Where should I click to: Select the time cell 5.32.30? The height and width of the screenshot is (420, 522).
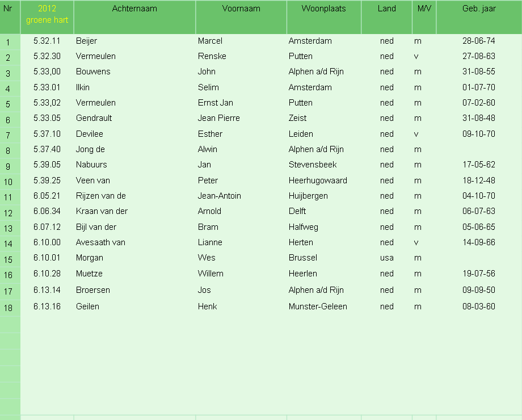coord(47,56)
